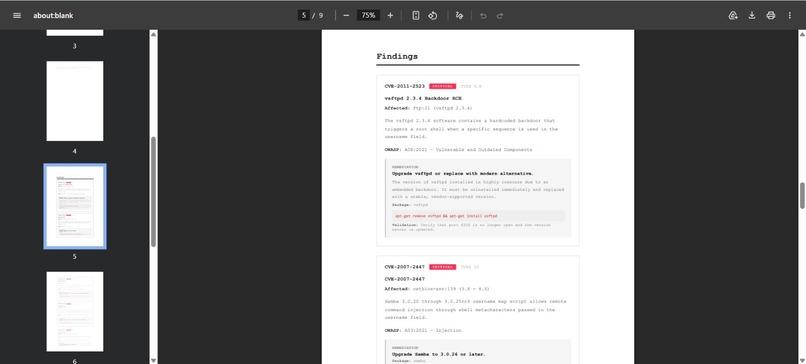The width and height of the screenshot is (806, 364).
Task: Select the page 6 thumbnail
Action: click(75, 312)
